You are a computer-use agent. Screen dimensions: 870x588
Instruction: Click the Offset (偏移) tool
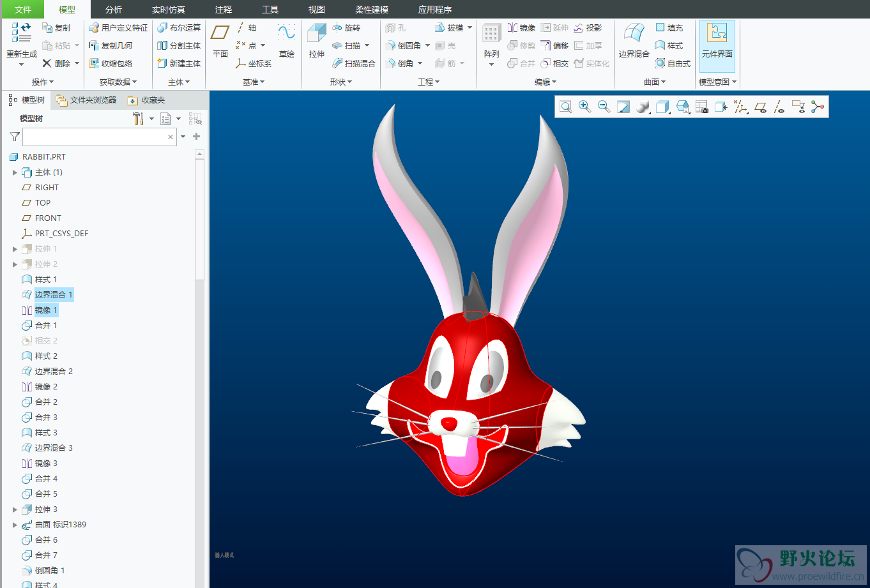coord(554,45)
